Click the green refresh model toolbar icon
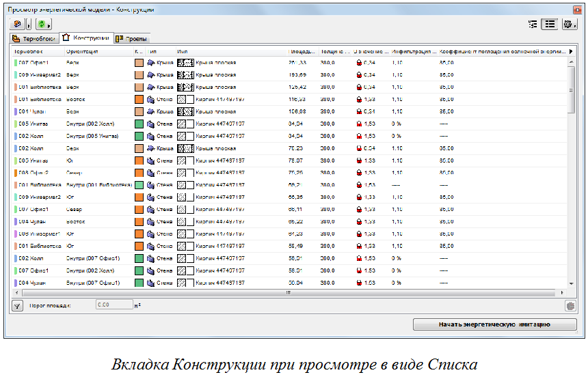This screenshot has height=377, width=588. tap(42, 24)
